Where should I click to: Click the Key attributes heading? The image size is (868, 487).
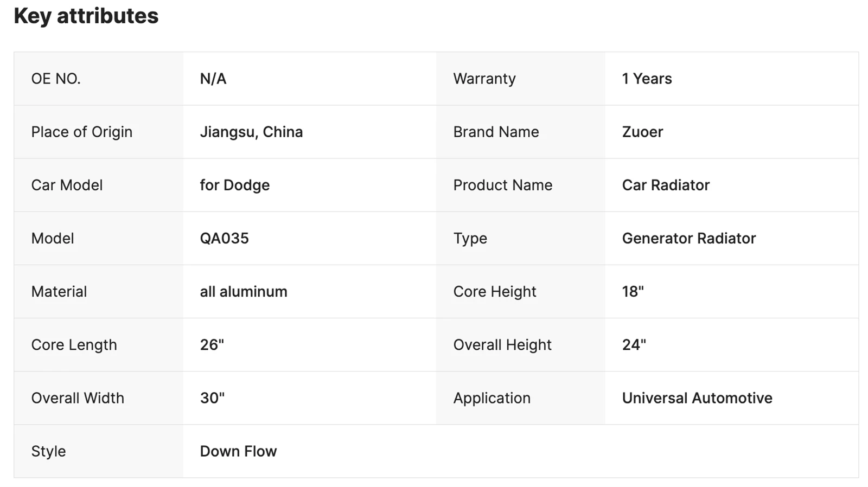[x=86, y=16]
